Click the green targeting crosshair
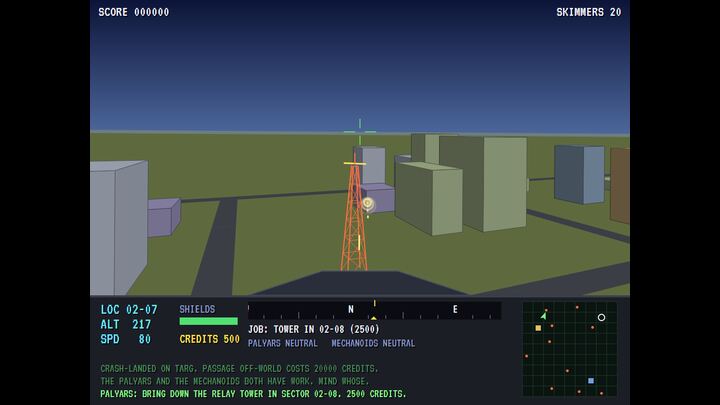Screen dimensions: 720x405 pyautogui.click(x=360, y=132)
